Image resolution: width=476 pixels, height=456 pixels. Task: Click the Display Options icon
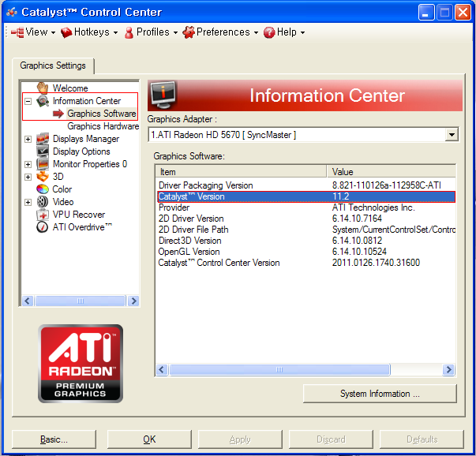coord(43,151)
